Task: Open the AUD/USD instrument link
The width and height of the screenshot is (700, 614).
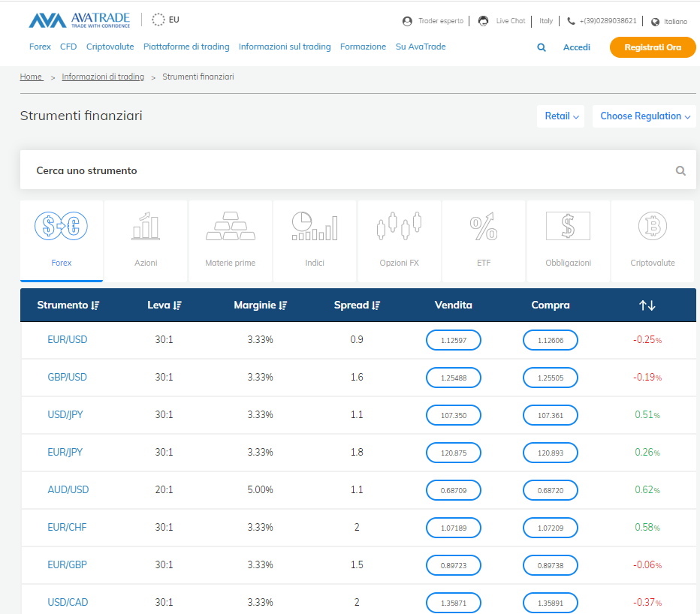Action: point(68,489)
